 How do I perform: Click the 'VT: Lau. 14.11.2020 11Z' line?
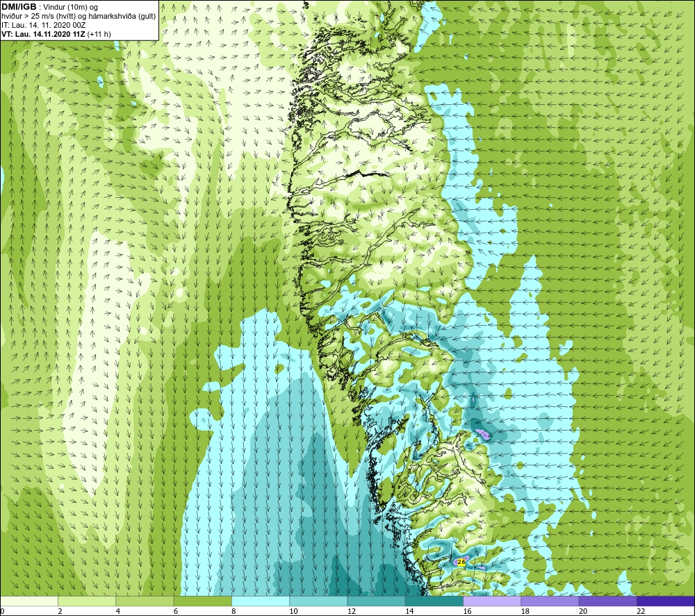coord(43,34)
